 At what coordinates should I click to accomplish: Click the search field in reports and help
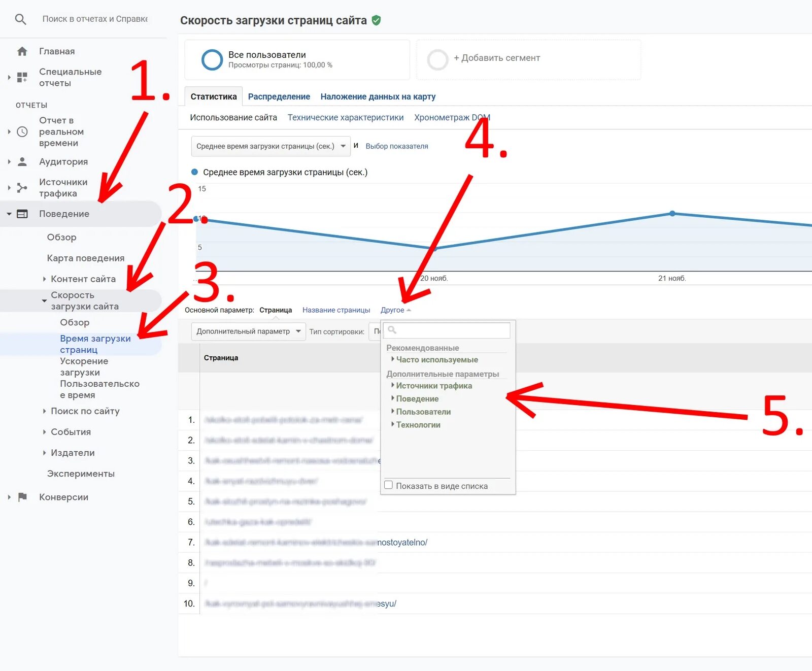pos(95,19)
